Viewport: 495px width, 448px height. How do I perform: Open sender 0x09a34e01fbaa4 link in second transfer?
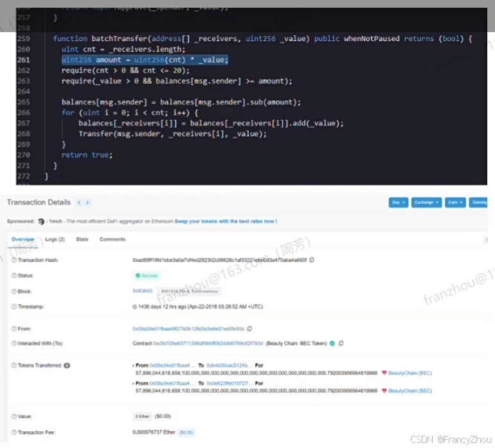coord(172,383)
